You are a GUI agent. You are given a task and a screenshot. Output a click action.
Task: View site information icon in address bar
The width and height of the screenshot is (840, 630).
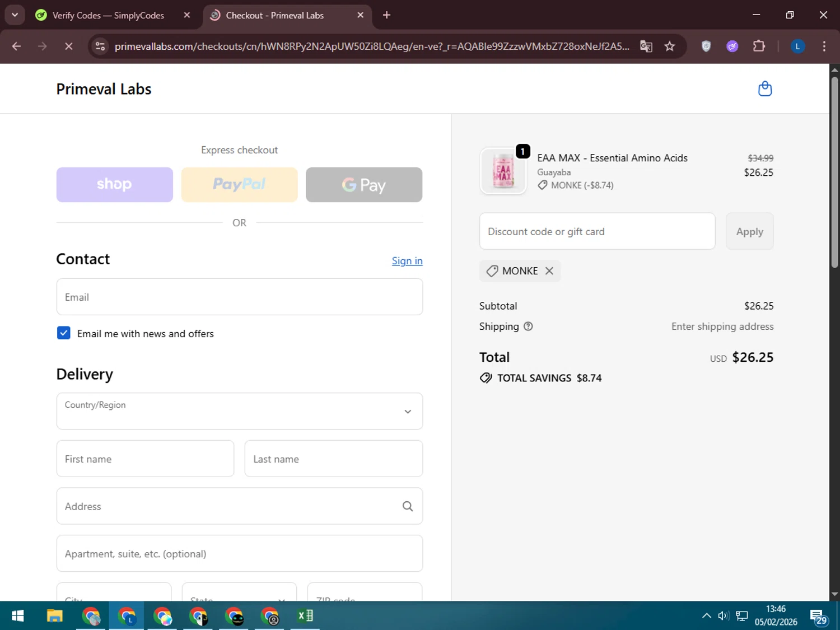point(100,46)
